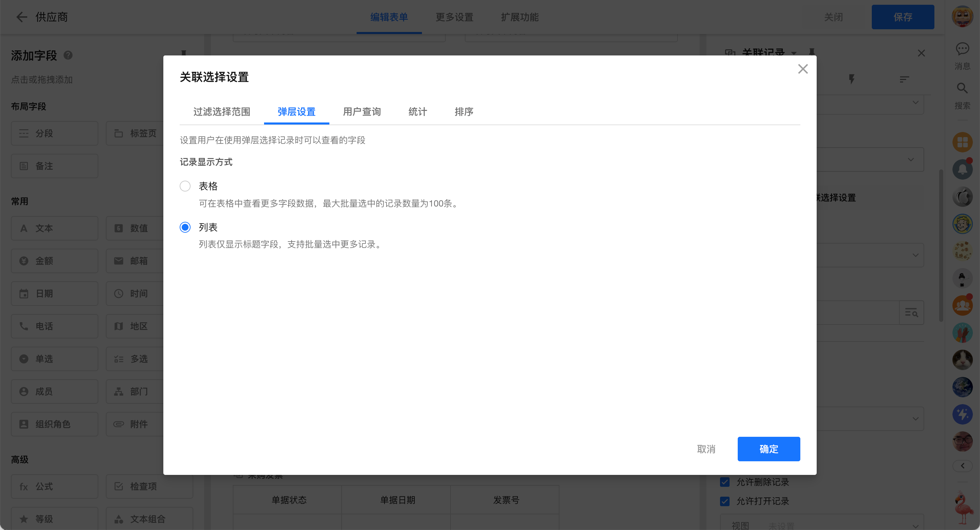Open the 消息 messages icon
Viewport: 980px width, 530px height.
(x=962, y=49)
